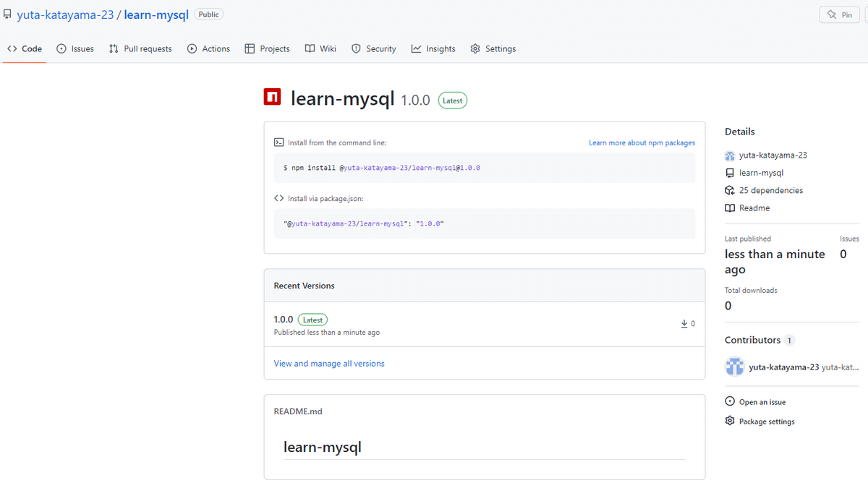The width and height of the screenshot is (868, 483).
Task: Click the Pin button
Action: (x=839, y=14)
